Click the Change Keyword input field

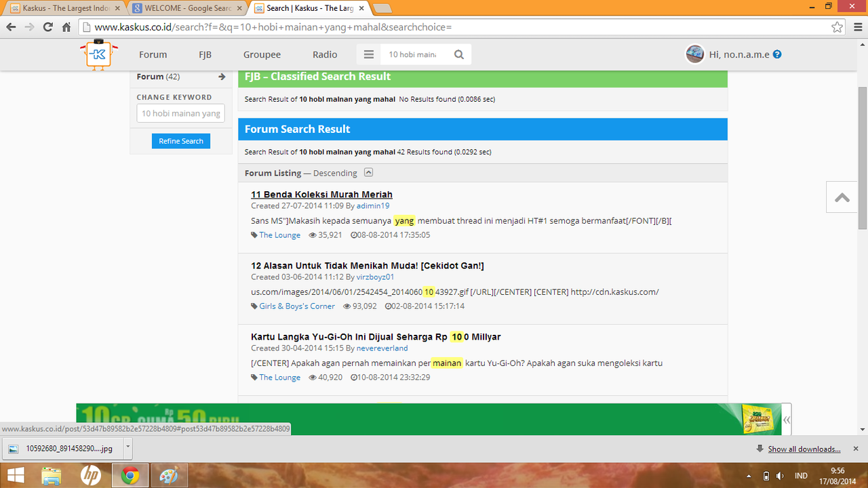pyautogui.click(x=180, y=113)
